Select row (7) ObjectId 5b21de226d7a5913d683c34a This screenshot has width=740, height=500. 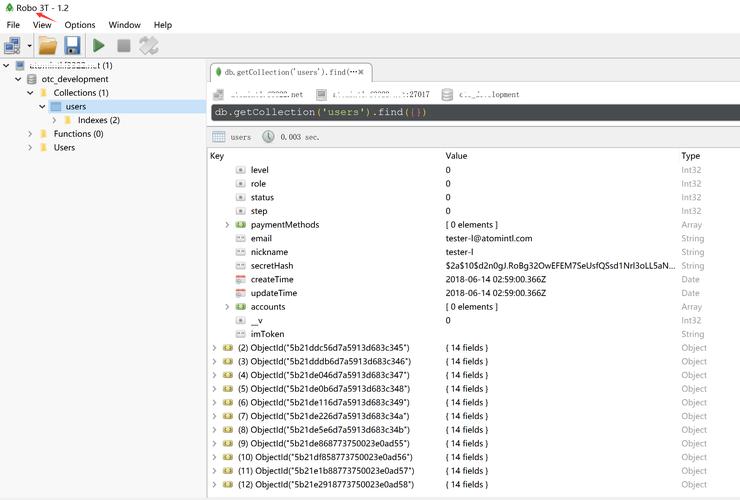point(473,416)
